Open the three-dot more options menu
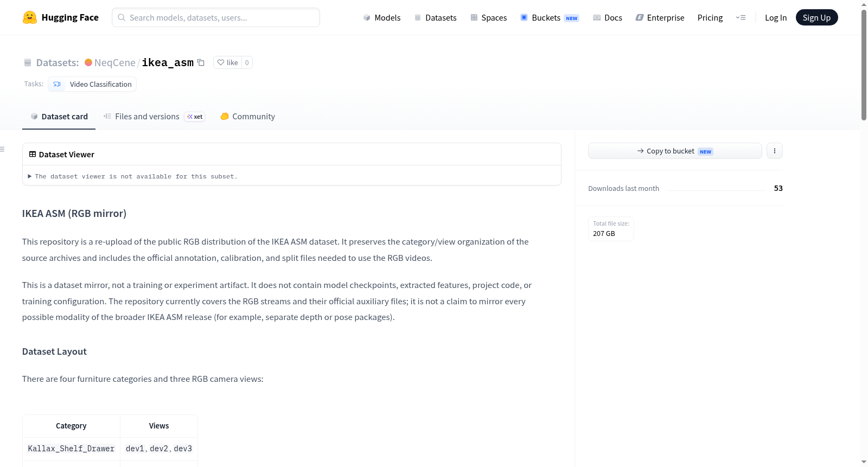Image resolution: width=868 pixels, height=467 pixels. tap(775, 151)
